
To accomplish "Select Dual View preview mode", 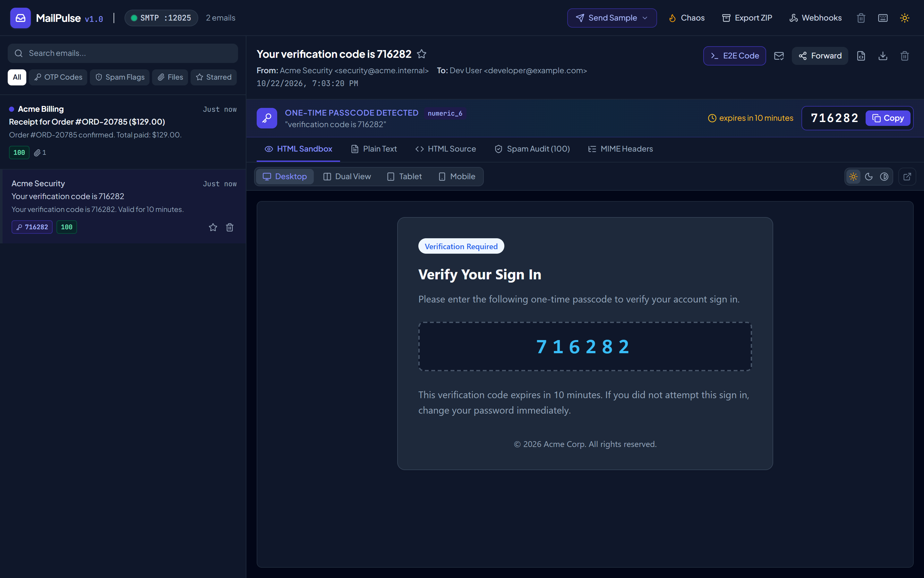I will [x=347, y=177].
